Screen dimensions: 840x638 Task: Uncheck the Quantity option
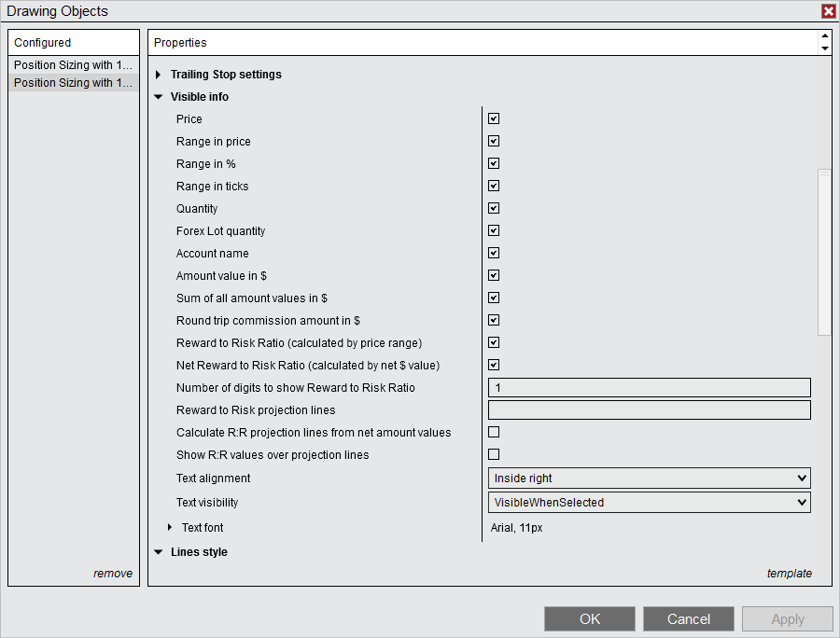[493, 208]
